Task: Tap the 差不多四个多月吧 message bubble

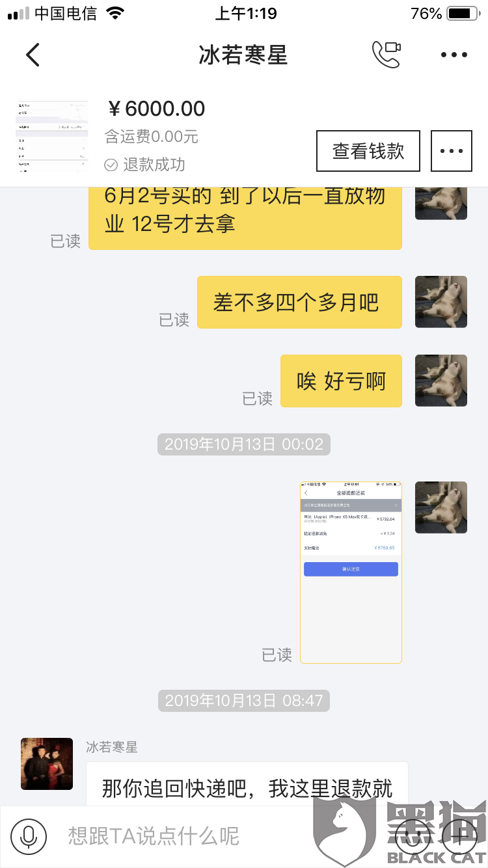Action: click(299, 303)
